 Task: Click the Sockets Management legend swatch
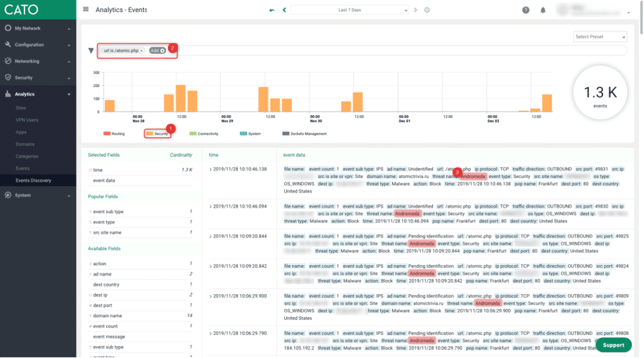click(285, 134)
